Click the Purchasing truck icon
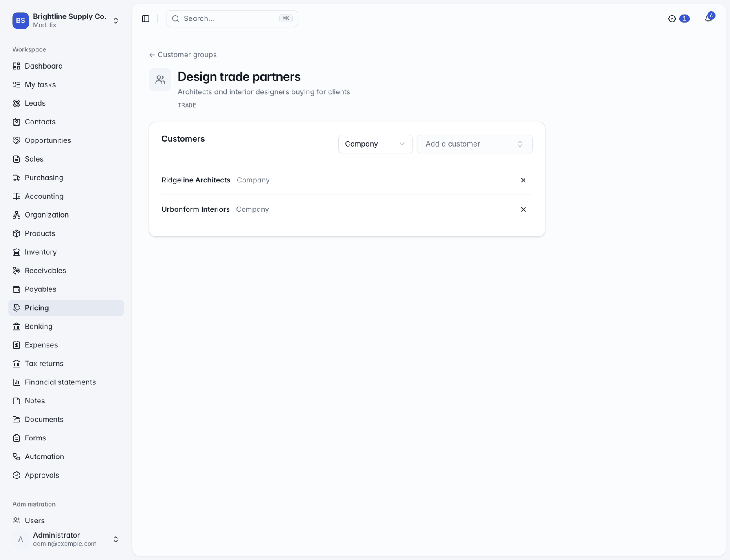 tap(16, 178)
